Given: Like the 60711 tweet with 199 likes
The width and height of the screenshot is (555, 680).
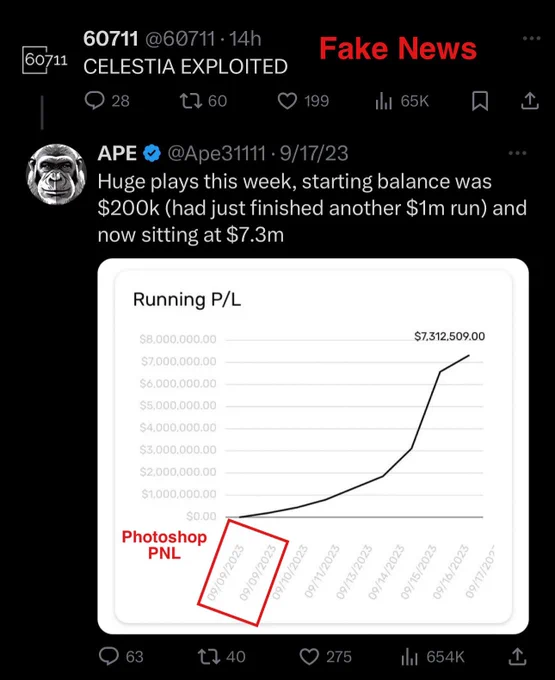Looking at the screenshot, I should (x=303, y=101).
